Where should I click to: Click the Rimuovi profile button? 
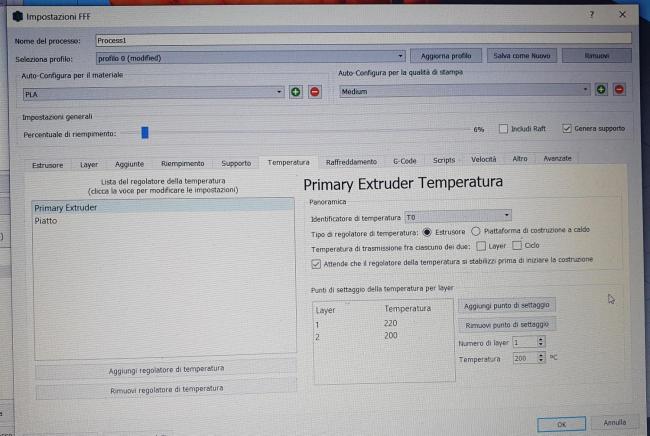click(597, 55)
